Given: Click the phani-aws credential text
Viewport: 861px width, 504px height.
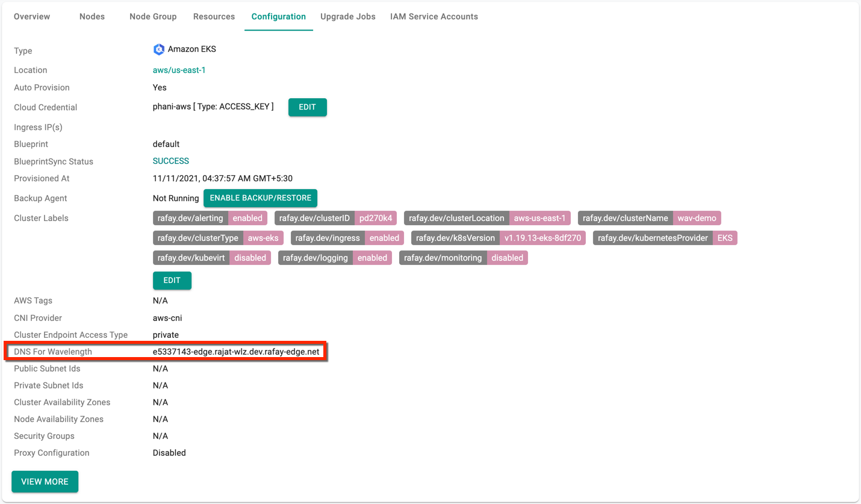Looking at the screenshot, I should tap(213, 107).
